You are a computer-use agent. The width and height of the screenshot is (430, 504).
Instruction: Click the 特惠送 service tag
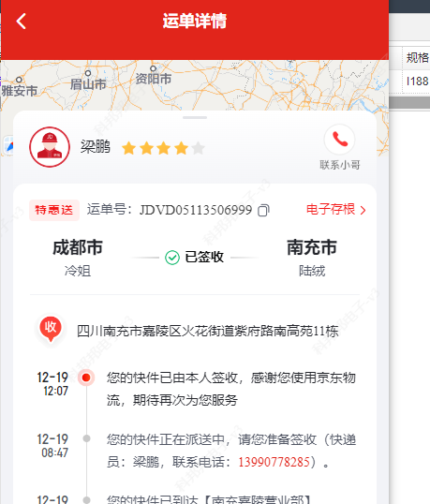[54, 210]
